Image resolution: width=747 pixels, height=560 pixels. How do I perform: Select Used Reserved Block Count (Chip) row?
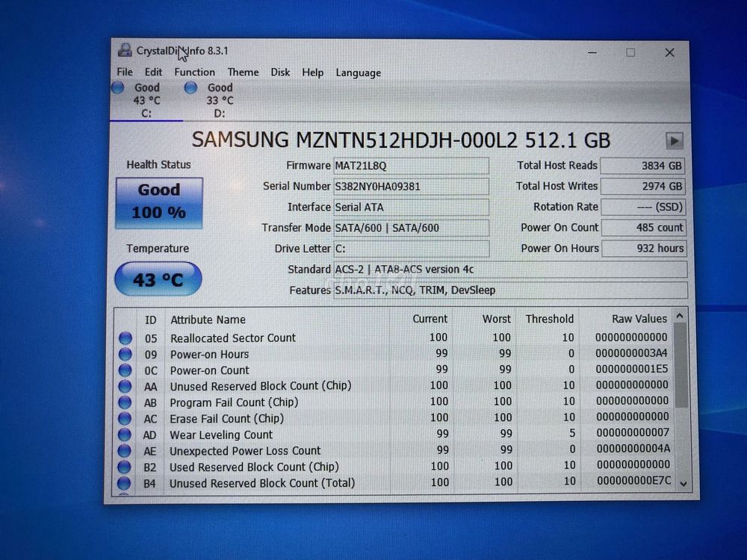coord(394,466)
